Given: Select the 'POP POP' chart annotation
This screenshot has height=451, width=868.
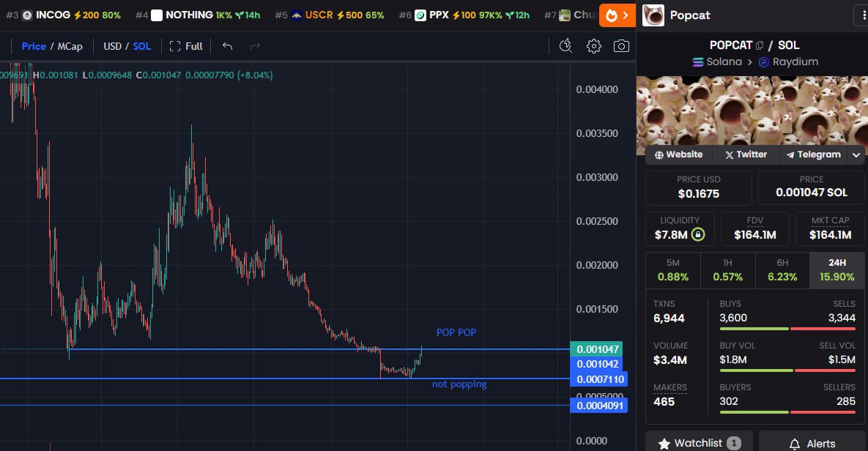Looking at the screenshot, I should click(x=456, y=332).
